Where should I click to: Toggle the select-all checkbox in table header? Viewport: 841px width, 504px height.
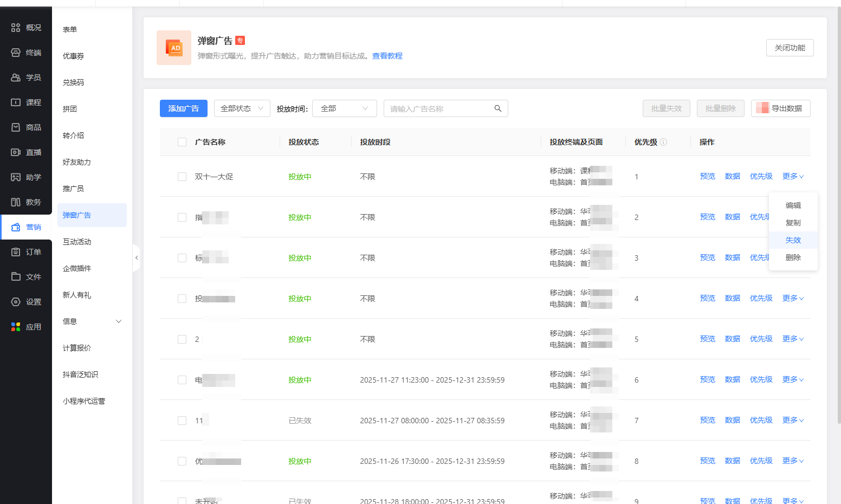(x=182, y=142)
